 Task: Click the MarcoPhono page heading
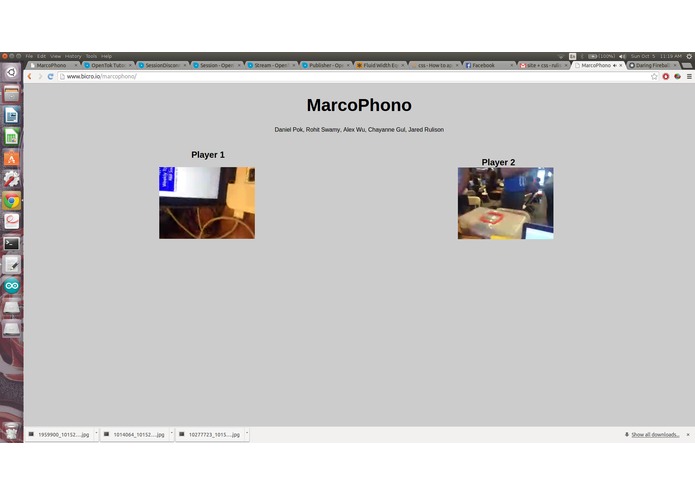click(359, 105)
